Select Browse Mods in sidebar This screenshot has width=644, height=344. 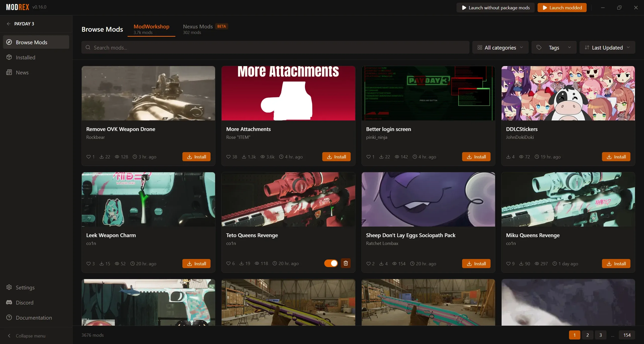point(36,42)
